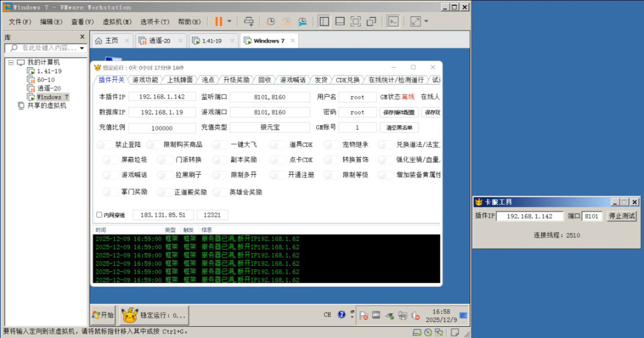Click the muted volume tray icon
Image resolution: width=644 pixels, height=338 pixels.
pyautogui.click(x=415, y=316)
